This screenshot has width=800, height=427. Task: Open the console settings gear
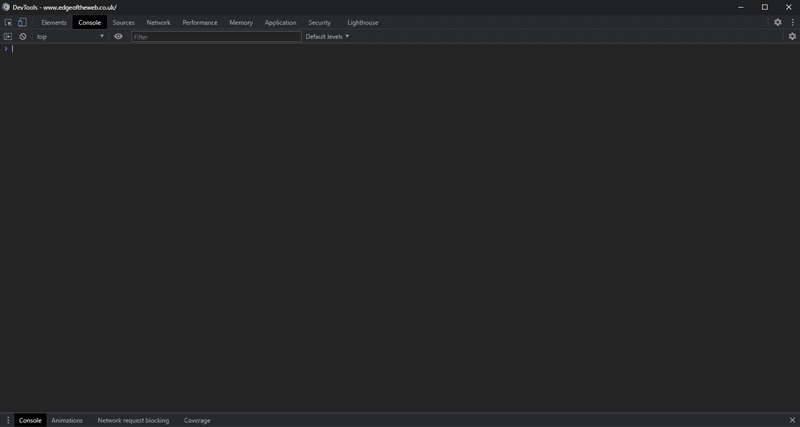point(792,36)
